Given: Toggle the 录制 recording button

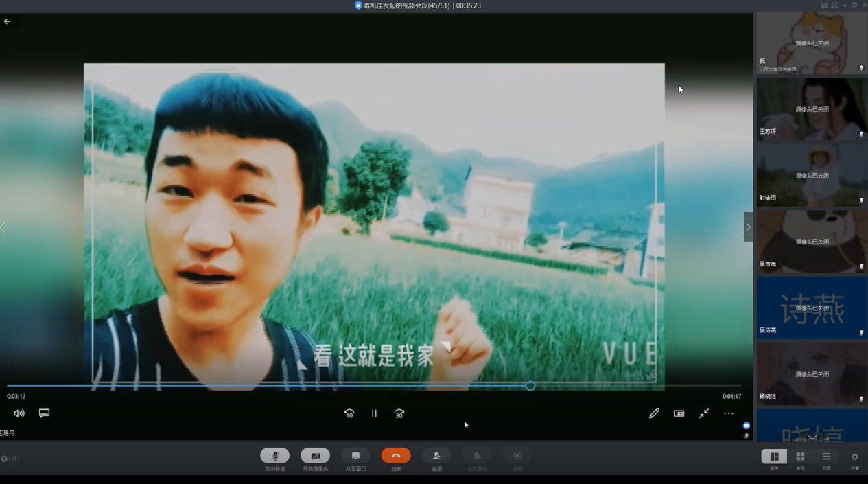Looking at the screenshot, I should 517,456.
